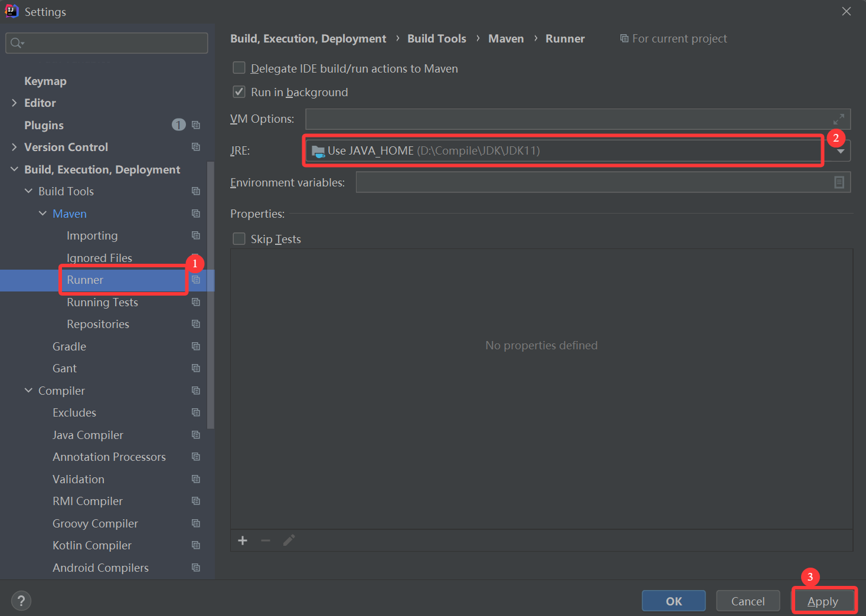This screenshot has width=866, height=616.
Task: Click the project icon beside RMI Compiler
Action: coord(196,501)
